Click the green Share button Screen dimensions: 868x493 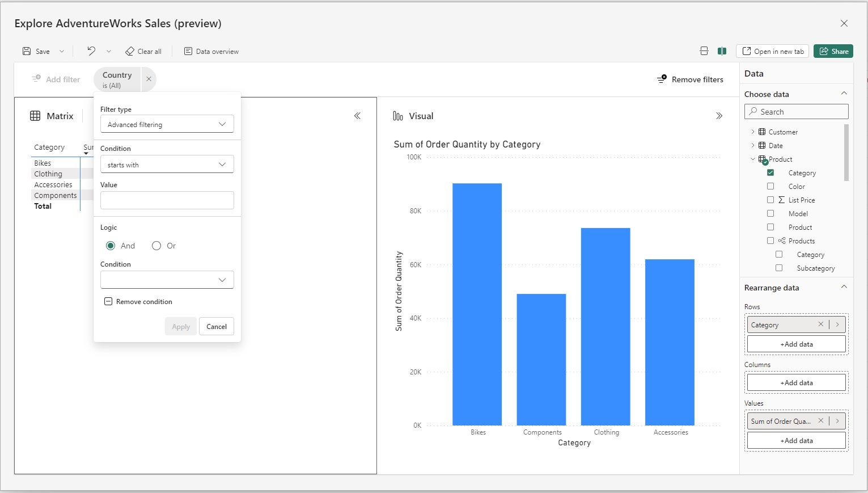[833, 50]
